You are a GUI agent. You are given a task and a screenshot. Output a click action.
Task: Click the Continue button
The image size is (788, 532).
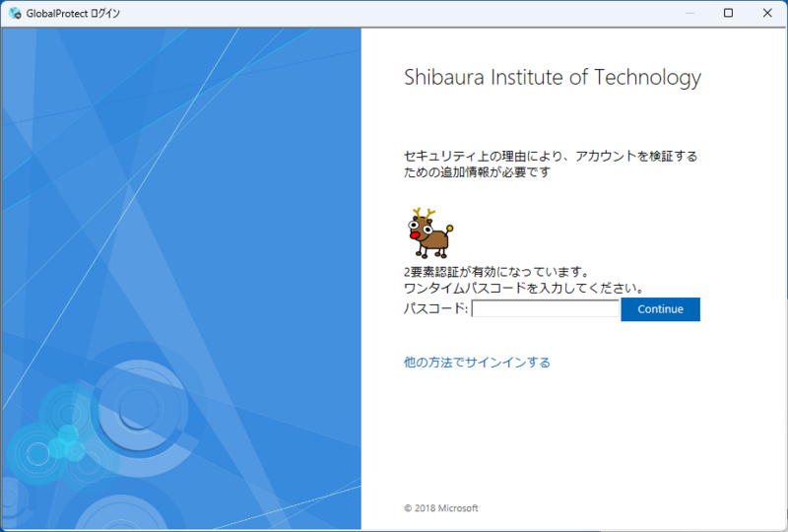tap(660, 309)
